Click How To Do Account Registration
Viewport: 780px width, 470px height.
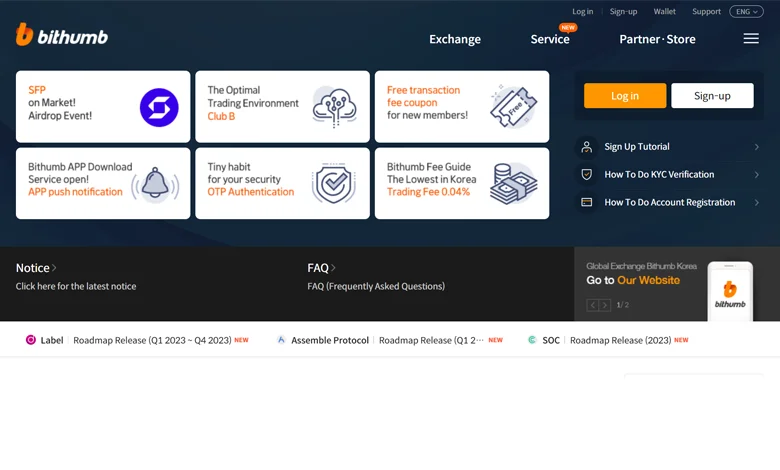(670, 202)
